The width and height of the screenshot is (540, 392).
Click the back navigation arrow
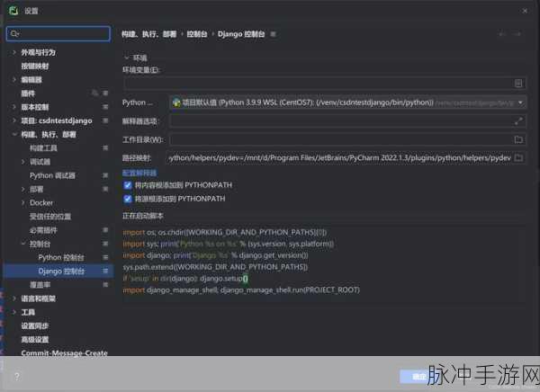[502, 34]
